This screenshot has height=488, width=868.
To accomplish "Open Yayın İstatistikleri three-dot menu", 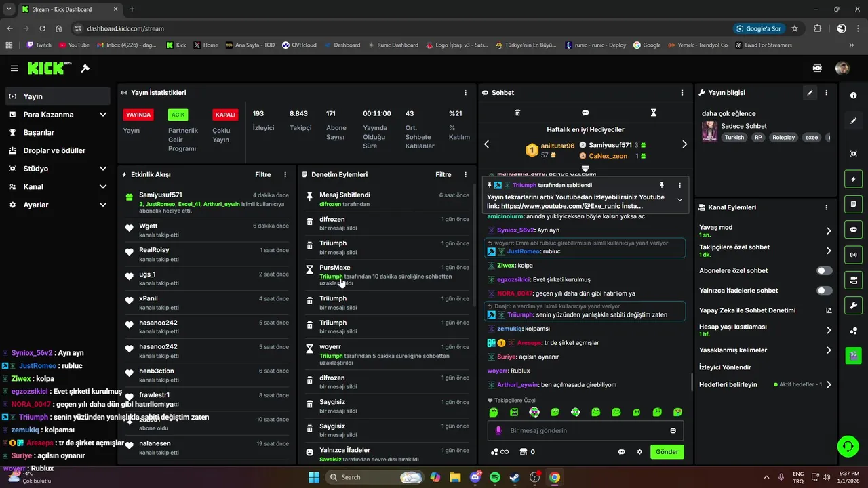I will tap(465, 93).
